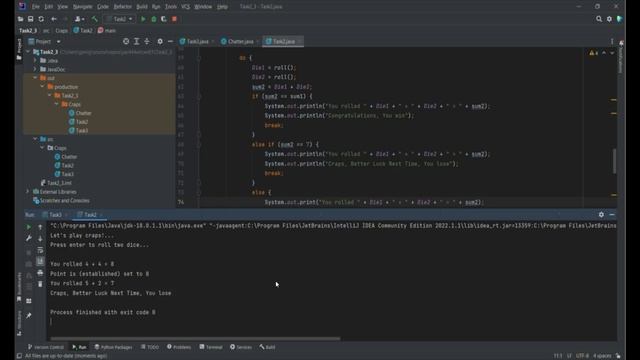Open Problems tool window
The height and width of the screenshot is (360, 640).
click(x=179, y=347)
